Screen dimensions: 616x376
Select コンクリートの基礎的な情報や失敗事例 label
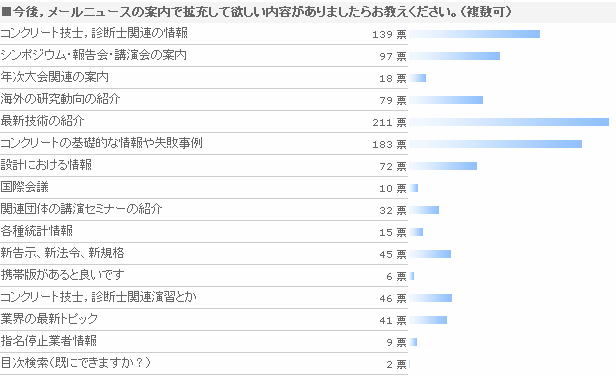click(101, 143)
